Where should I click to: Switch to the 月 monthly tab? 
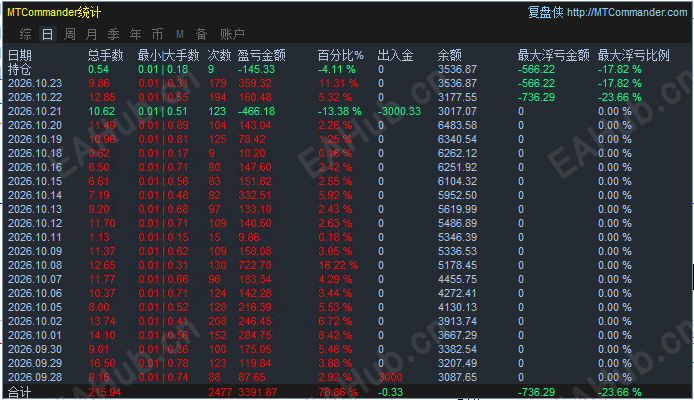(92, 34)
